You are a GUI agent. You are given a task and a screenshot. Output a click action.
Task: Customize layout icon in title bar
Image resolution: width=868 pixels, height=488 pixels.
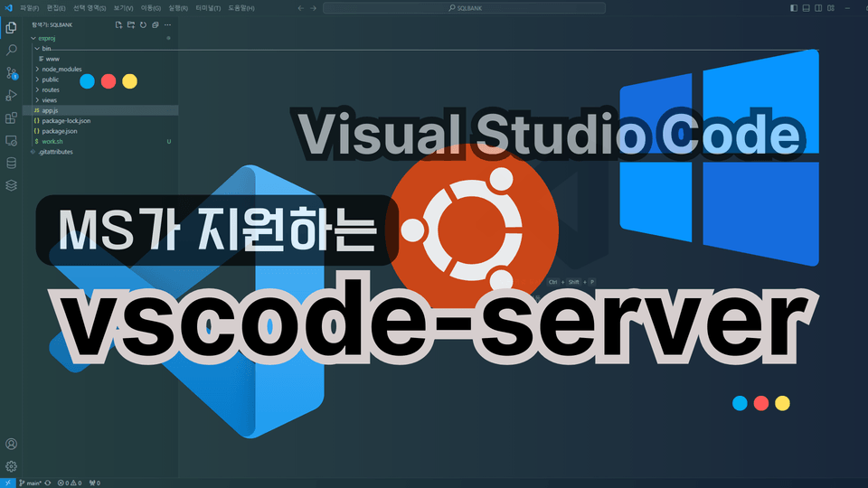point(831,8)
